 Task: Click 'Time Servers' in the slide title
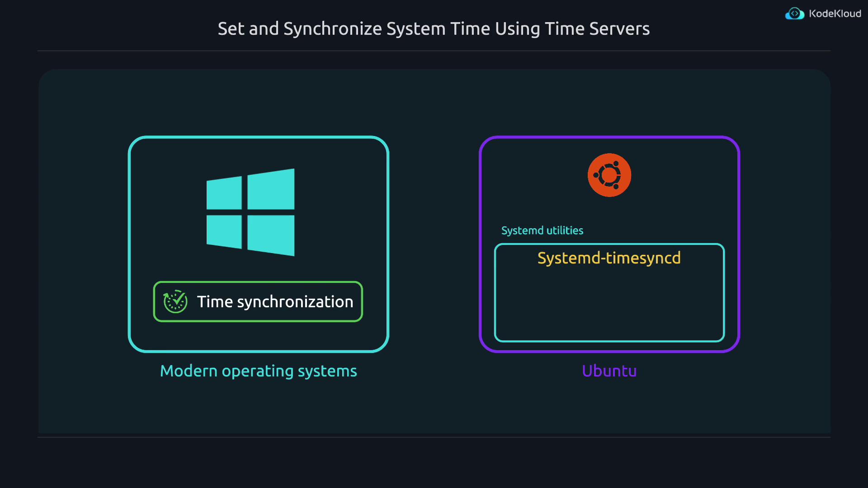point(597,29)
